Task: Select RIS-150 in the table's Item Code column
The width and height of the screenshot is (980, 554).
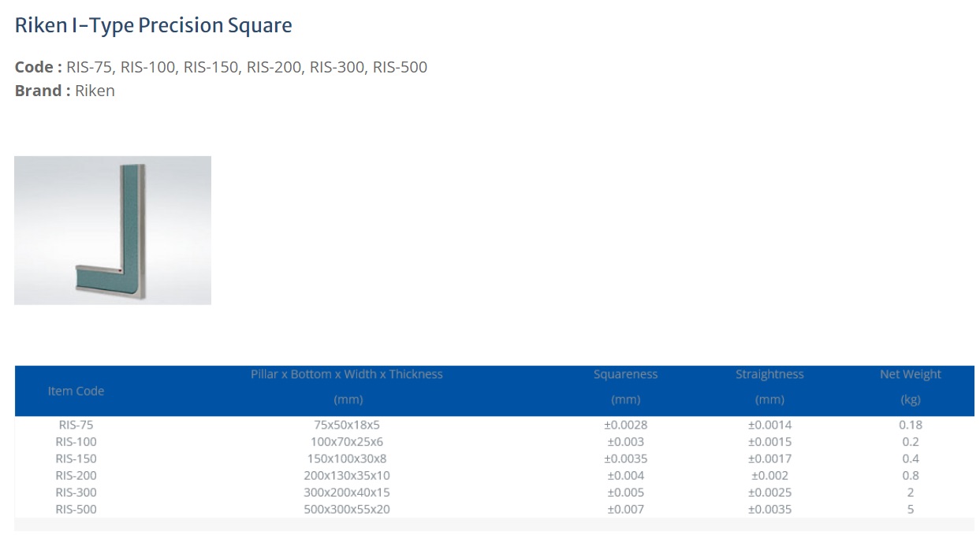Action: 76,459
